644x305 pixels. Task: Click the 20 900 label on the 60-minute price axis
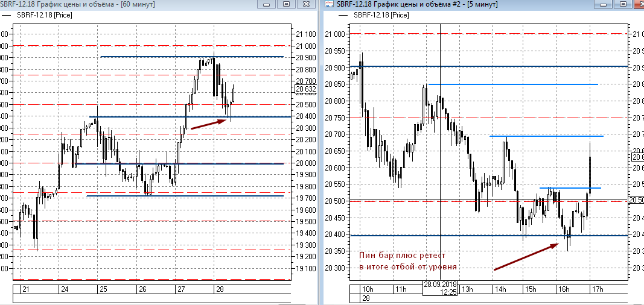coord(305,58)
